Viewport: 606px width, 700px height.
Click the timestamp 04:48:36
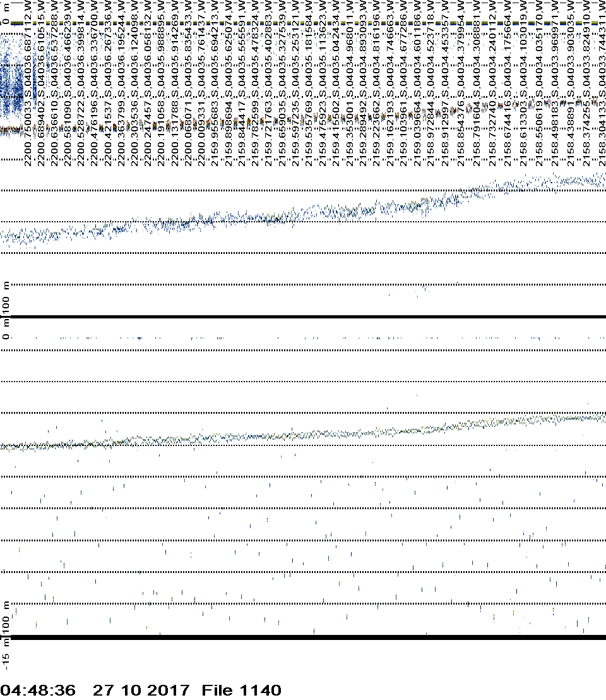click(38, 690)
